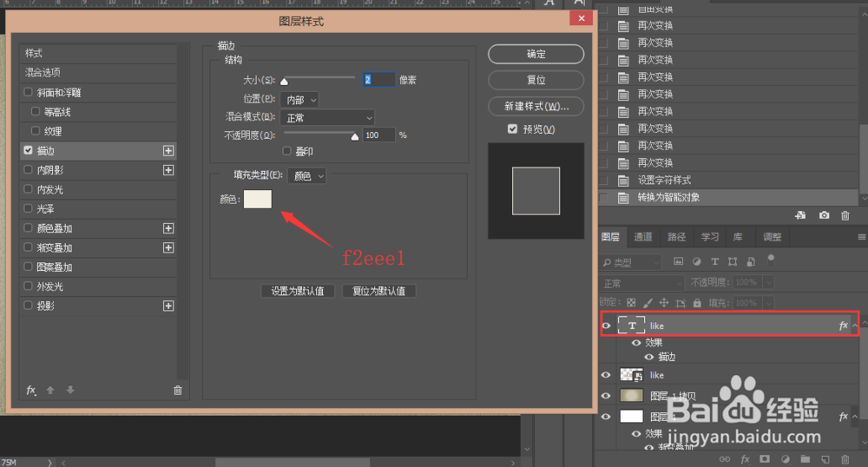Move effect up with the up arrow
The height and width of the screenshot is (467, 868).
(x=50, y=390)
